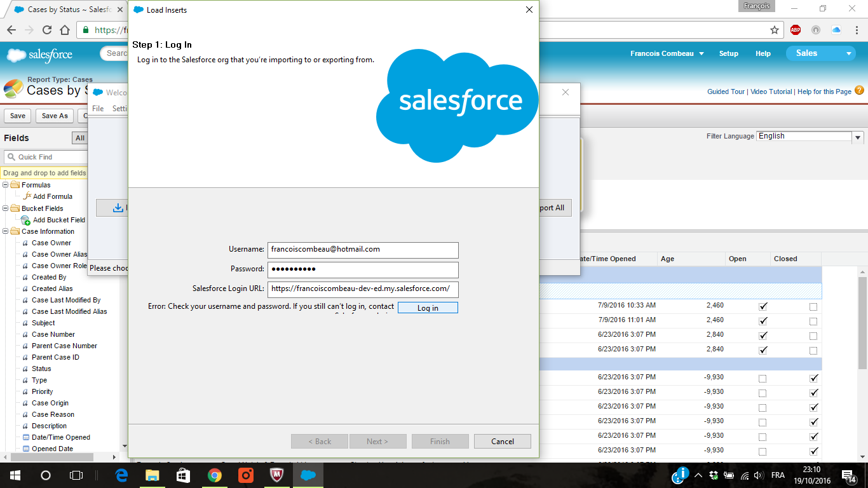Open the Setup menu item

click(x=728, y=54)
